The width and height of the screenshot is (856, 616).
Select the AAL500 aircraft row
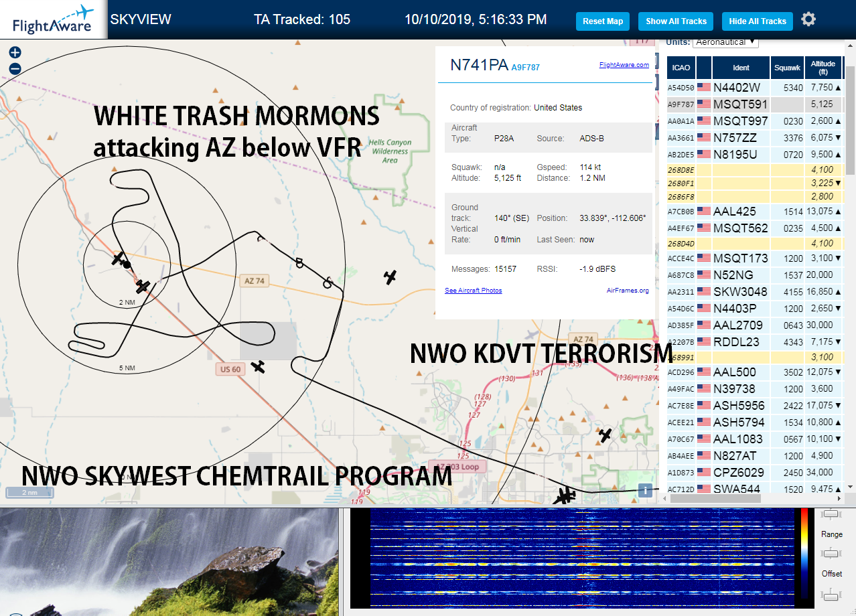tap(754, 372)
